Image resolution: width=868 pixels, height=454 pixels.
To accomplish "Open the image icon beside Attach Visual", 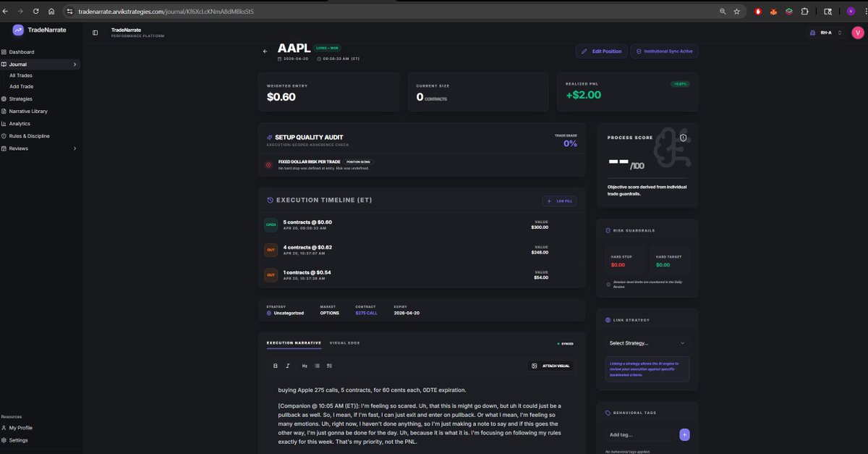I will tap(534, 366).
